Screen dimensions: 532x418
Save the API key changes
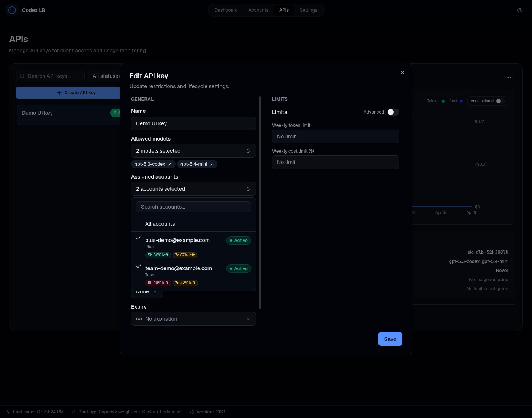click(x=390, y=339)
